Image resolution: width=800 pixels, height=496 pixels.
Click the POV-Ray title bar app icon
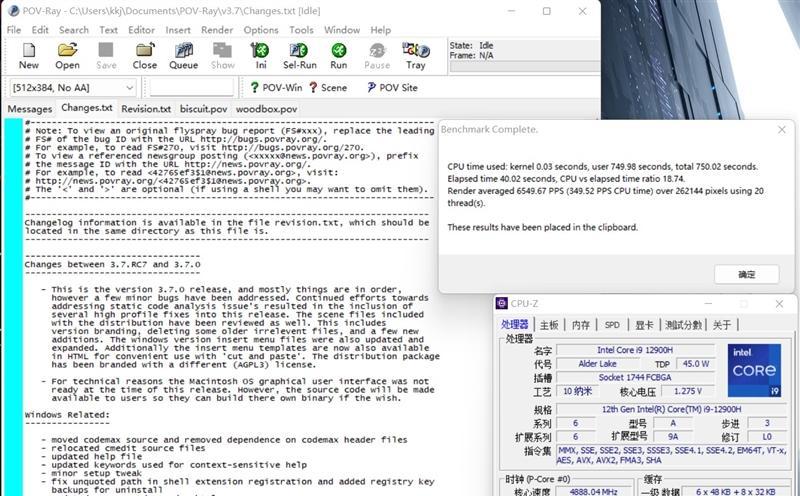tap(14, 11)
